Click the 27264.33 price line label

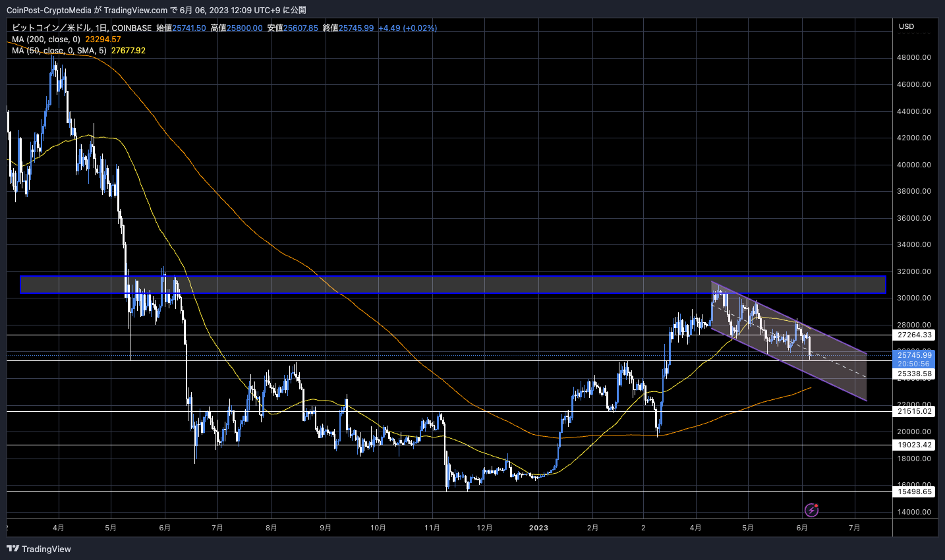pyautogui.click(x=915, y=335)
